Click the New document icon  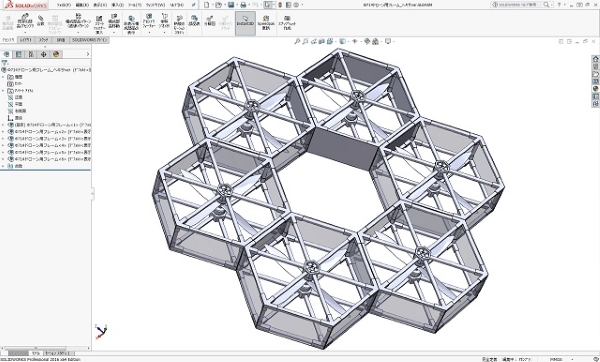(207, 5)
